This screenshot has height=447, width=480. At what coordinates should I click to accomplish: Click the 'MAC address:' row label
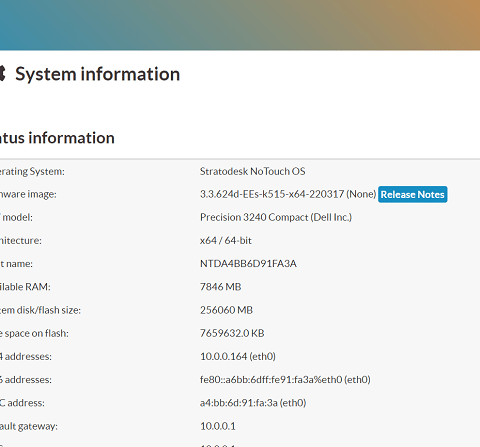point(22,403)
